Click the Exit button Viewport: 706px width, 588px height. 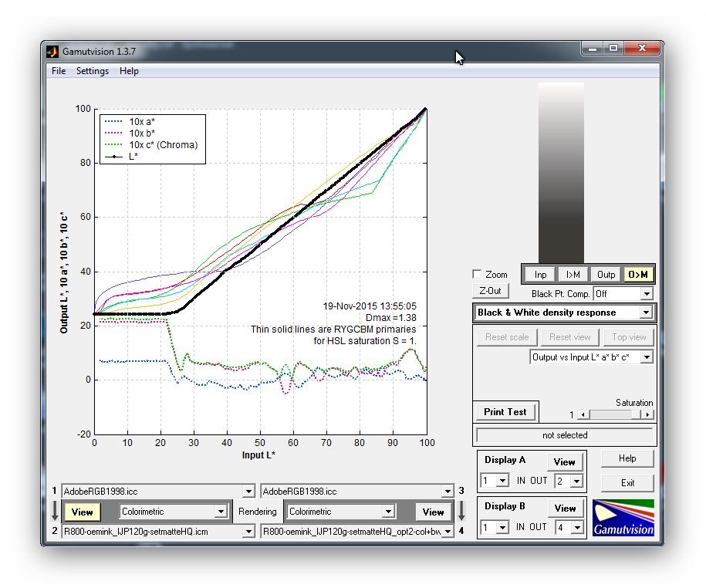tap(628, 483)
